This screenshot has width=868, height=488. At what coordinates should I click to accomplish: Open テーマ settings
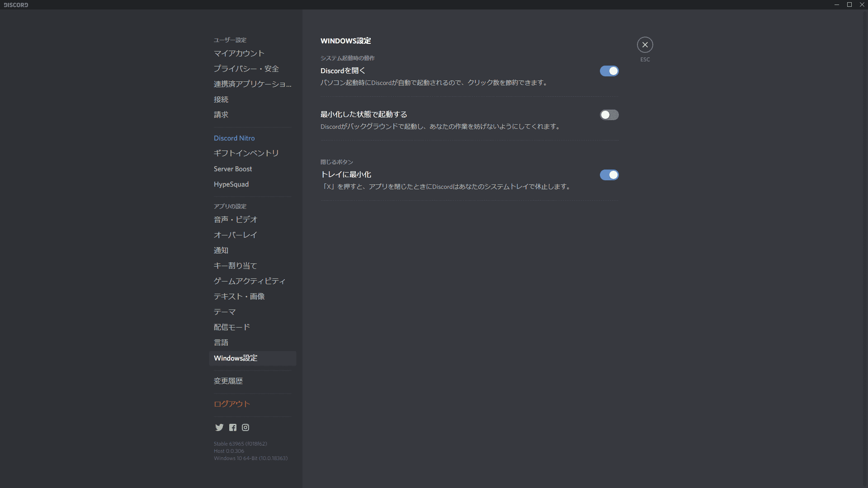coord(253,312)
